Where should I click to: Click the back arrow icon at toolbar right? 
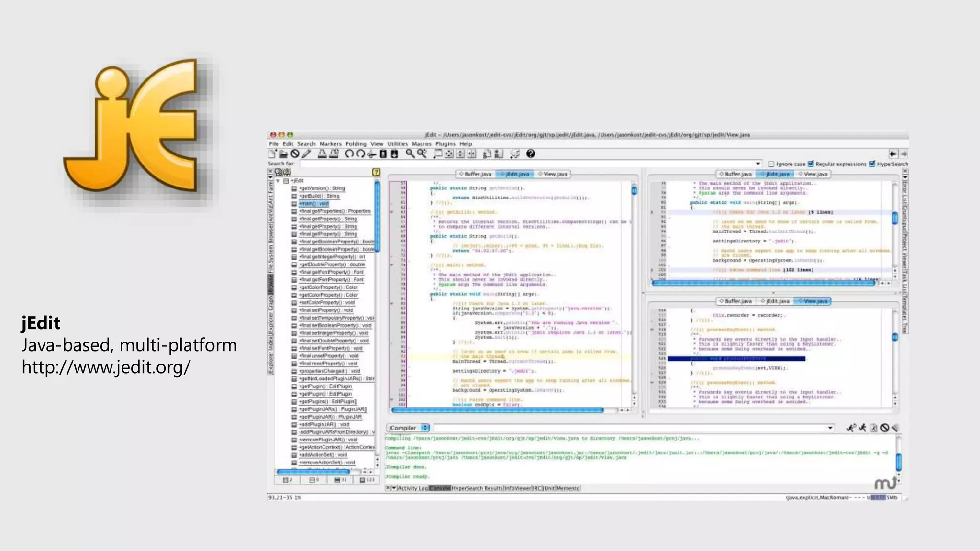click(892, 154)
